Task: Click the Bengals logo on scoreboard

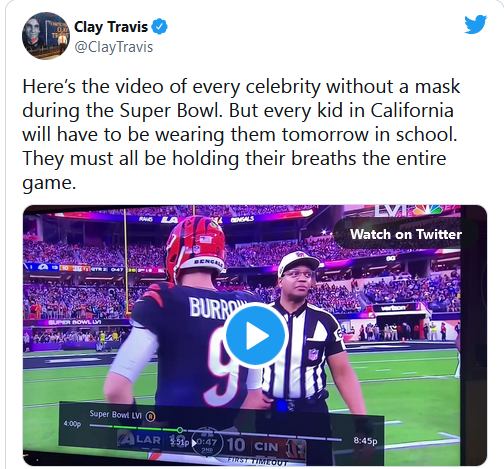Action: (296, 449)
